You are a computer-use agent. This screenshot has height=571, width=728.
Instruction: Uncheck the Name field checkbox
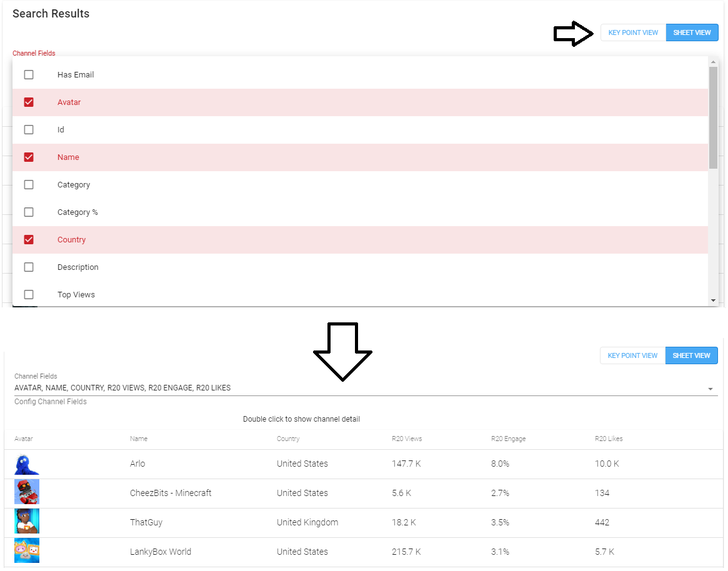click(29, 157)
